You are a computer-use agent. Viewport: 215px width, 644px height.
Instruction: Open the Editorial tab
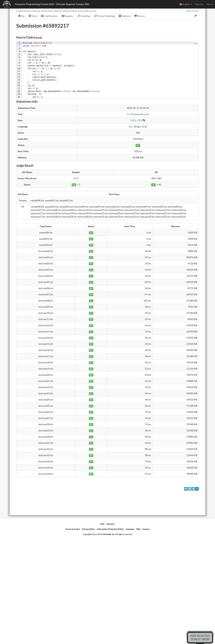[x=125, y=16]
